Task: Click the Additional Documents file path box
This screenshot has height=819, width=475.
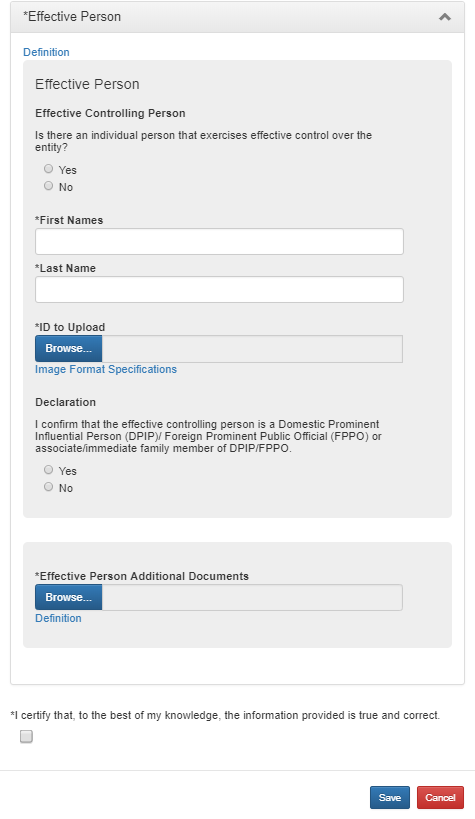Action: (252, 598)
